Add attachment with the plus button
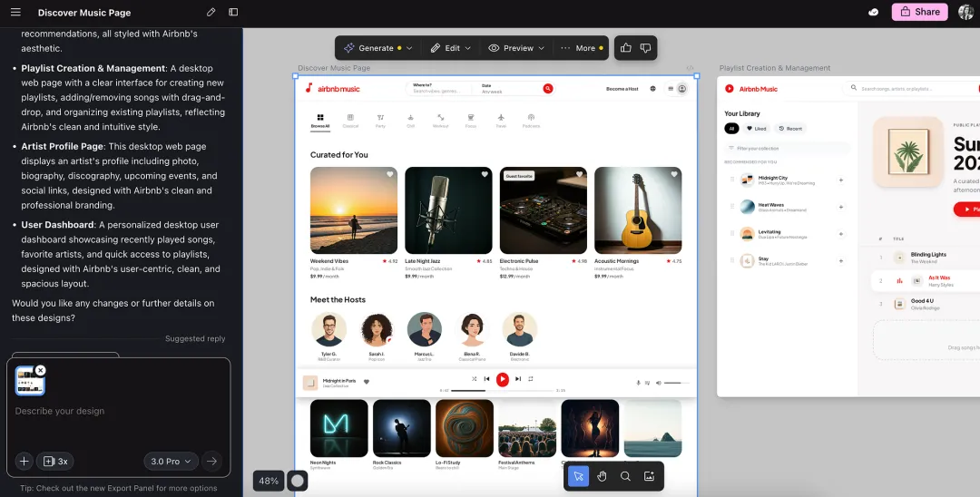 pyautogui.click(x=24, y=462)
